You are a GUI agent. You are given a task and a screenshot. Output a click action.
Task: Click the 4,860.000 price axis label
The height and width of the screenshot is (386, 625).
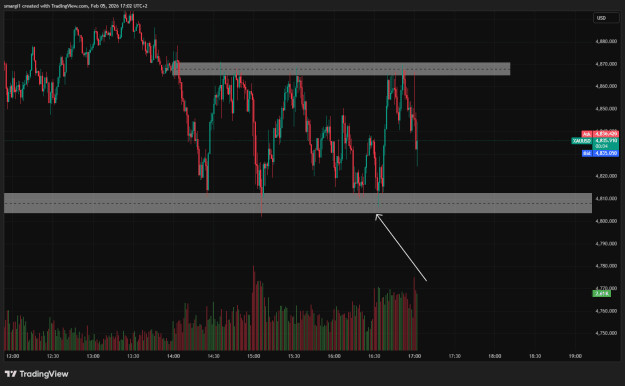tap(606, 86)
